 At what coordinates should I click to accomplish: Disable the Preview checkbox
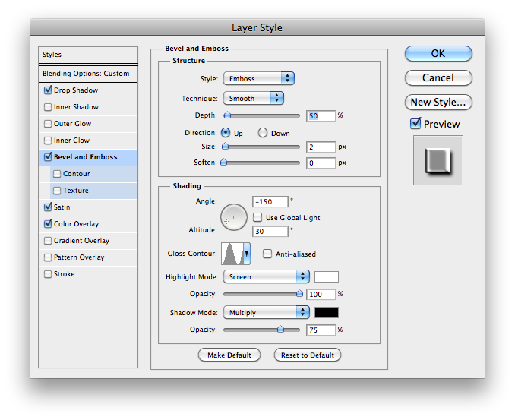tap(415, 124)
